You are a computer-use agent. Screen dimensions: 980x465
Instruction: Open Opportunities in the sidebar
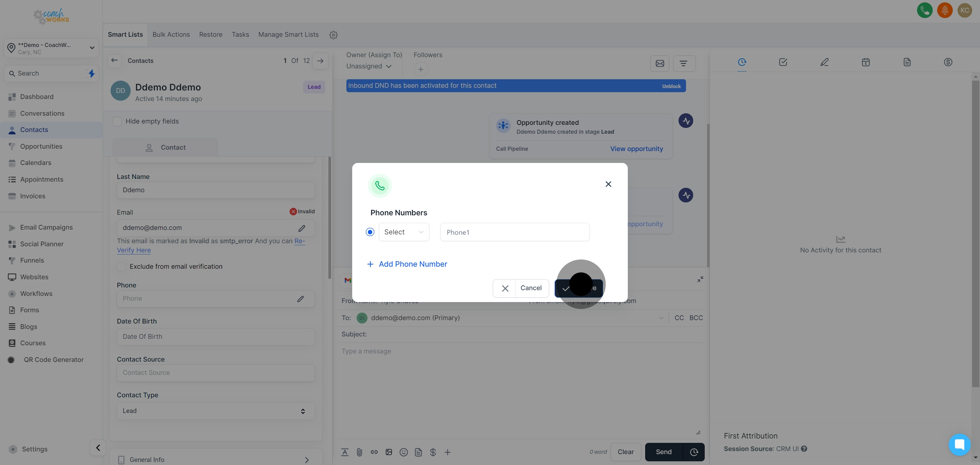click(x=41, y=146)
